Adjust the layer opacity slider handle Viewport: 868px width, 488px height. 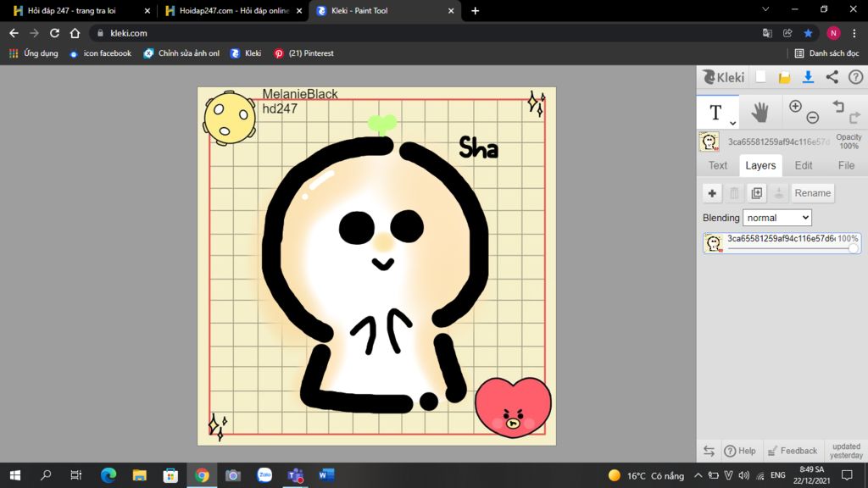pyautogui.click(x=853, y=249)
